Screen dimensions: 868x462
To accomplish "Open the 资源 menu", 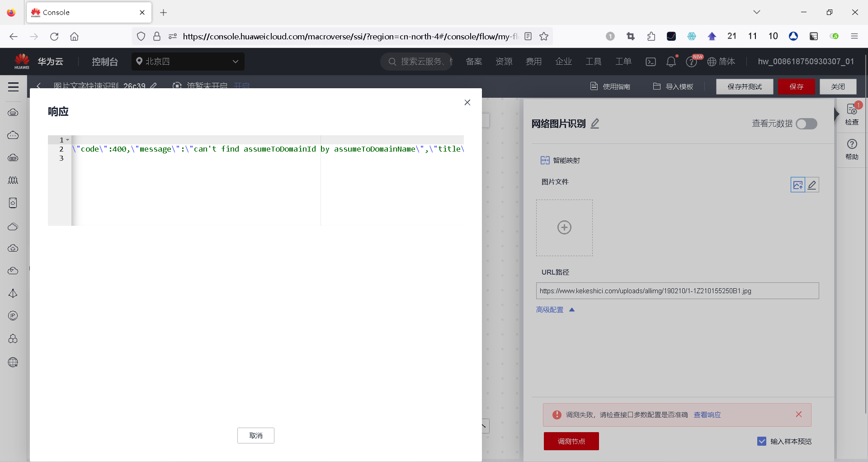I will tap(504, 62).
